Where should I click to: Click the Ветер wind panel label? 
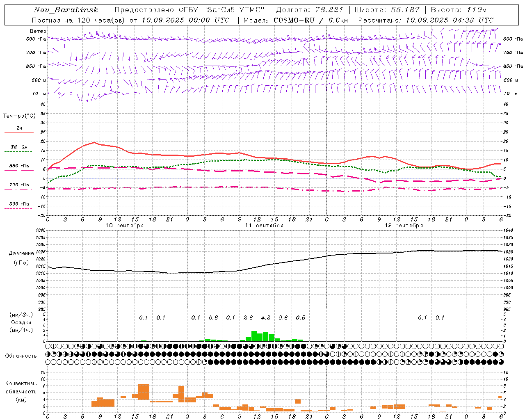(38, 31)
